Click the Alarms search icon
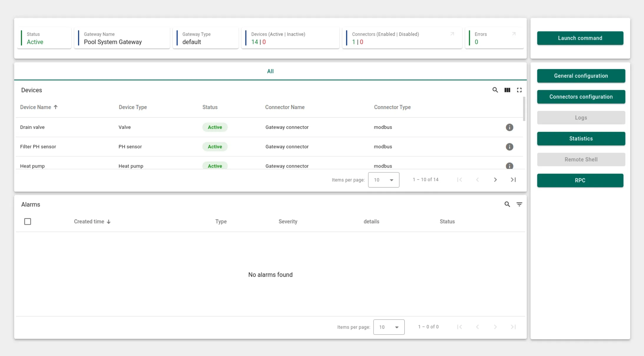Image resolution: width=644 pixels, height=356 pixels. coord(507,204)
